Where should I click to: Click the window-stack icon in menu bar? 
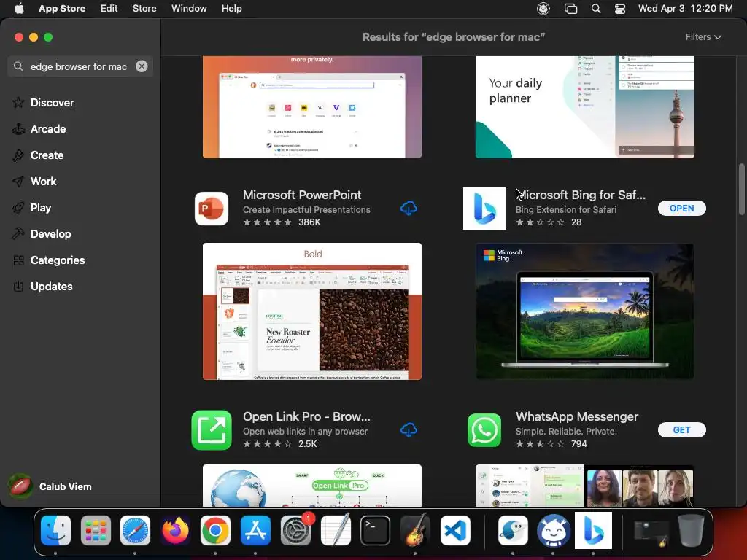click(x=570, y=9)
